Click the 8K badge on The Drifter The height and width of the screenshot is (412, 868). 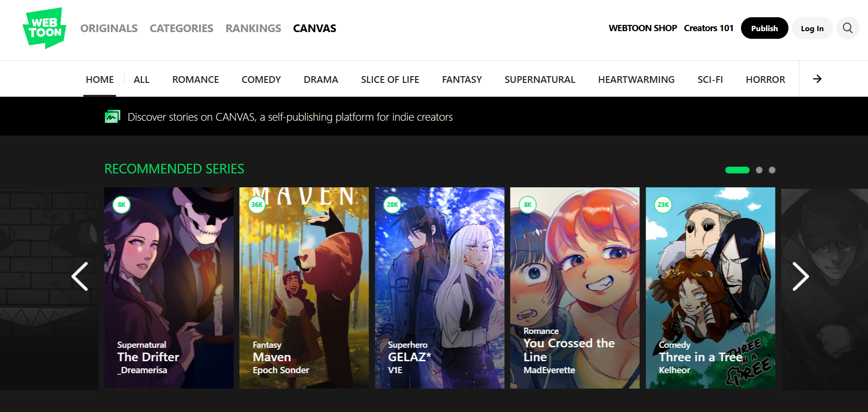click(122, 205)
